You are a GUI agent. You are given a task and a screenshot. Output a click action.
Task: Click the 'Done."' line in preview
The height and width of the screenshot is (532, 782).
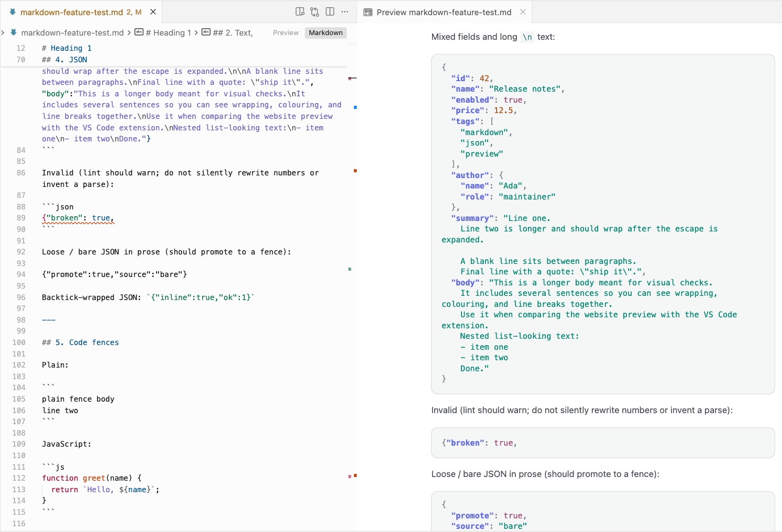click(x=475, y=369)
